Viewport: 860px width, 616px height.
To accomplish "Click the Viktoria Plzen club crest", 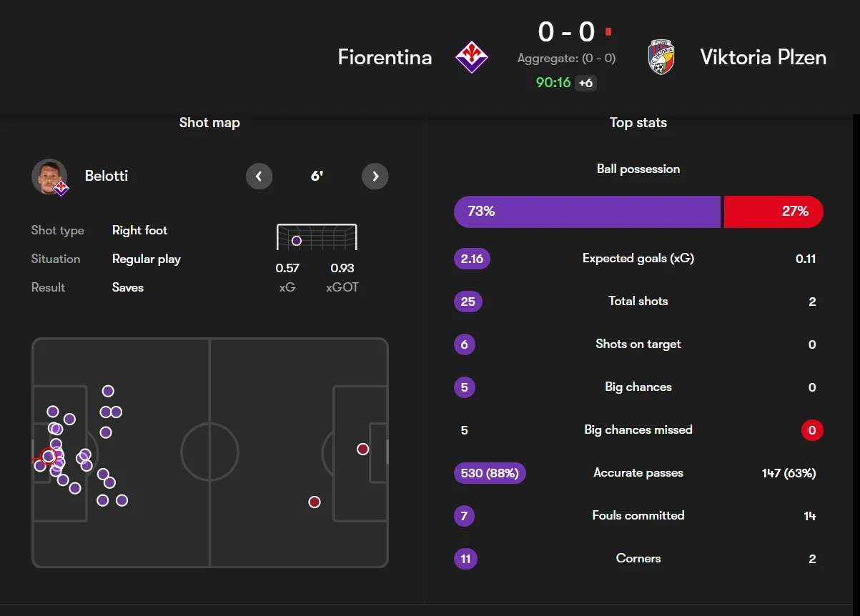I will click(661, 57).
